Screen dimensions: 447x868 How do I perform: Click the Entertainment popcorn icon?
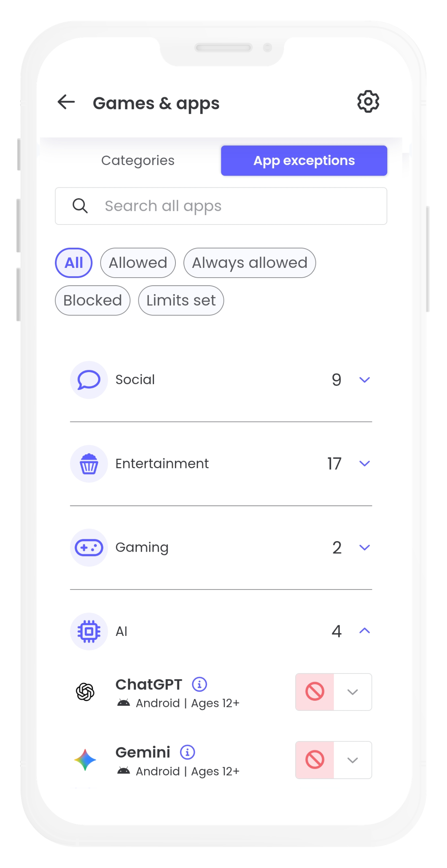[89, 464]
